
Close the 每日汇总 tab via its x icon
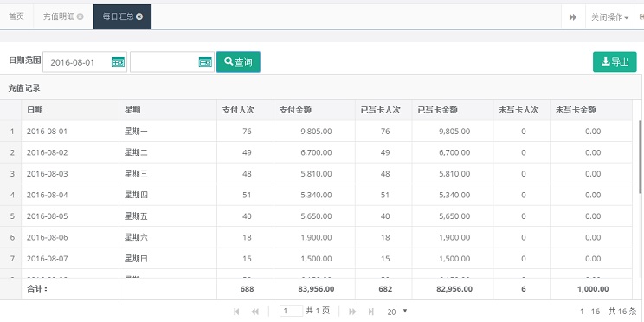(x=139, y=16)
